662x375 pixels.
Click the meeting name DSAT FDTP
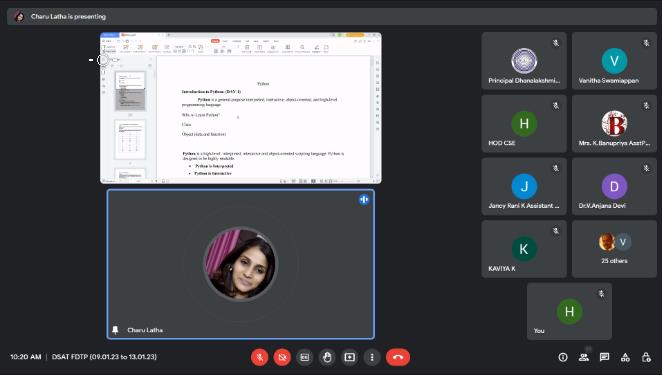tap(104, 357)
